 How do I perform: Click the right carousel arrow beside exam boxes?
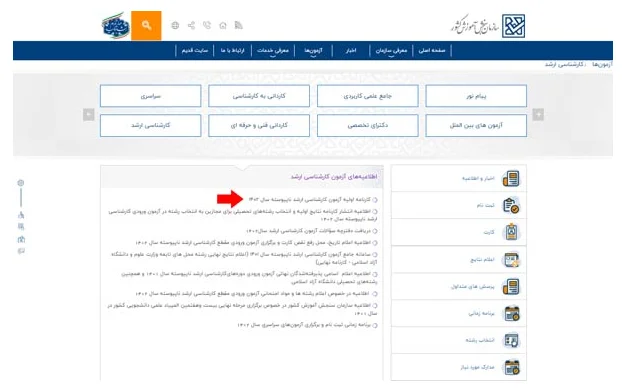[x=538, y=115]
